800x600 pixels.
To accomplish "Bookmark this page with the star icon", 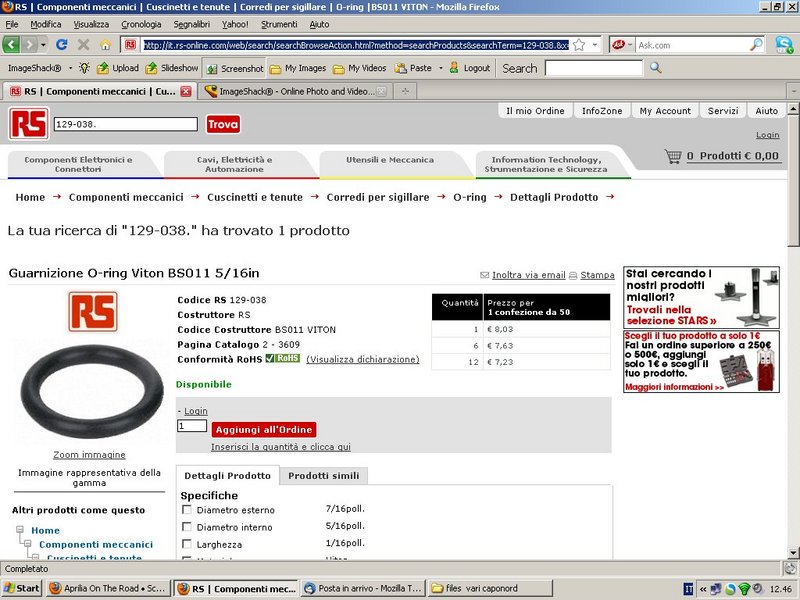I will (579, 45).
